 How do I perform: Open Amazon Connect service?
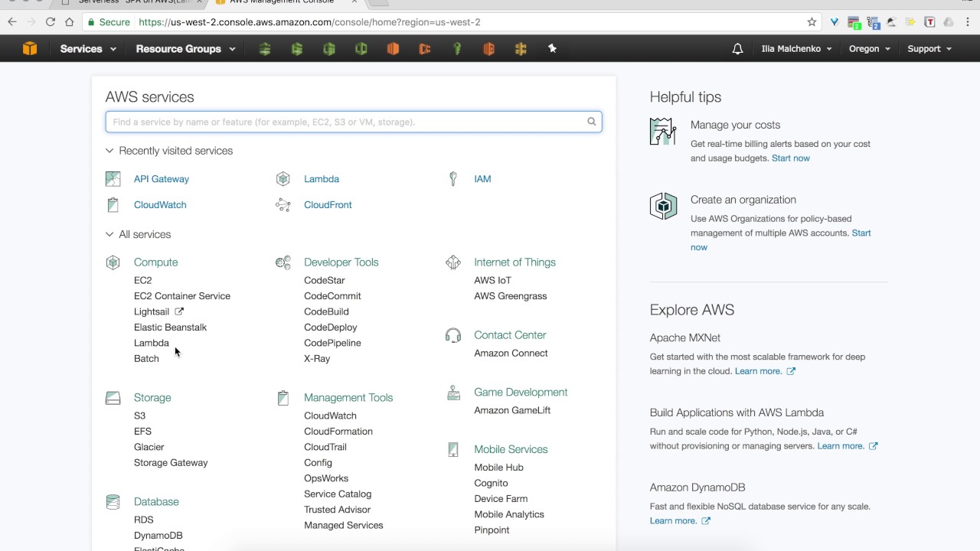511,354
